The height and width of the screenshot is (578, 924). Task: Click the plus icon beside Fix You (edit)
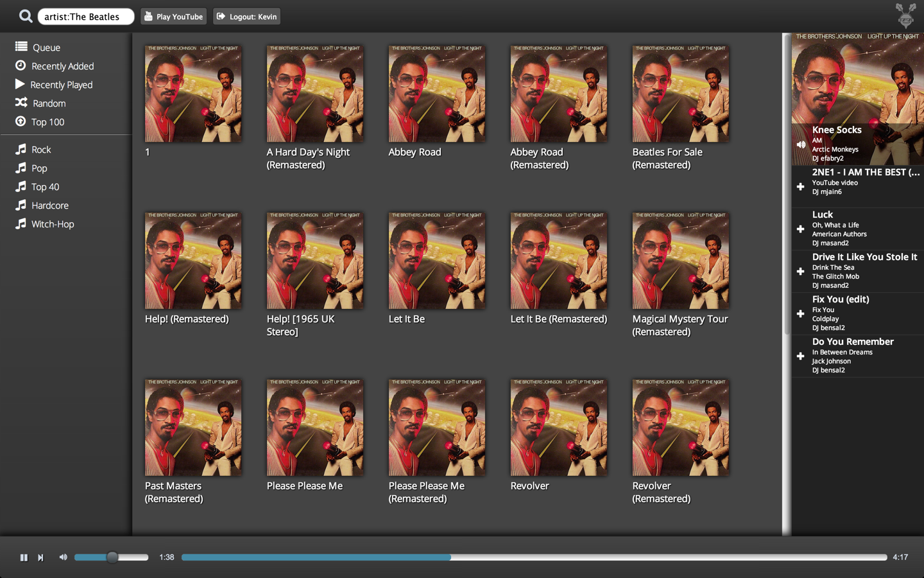pos(800,314)
